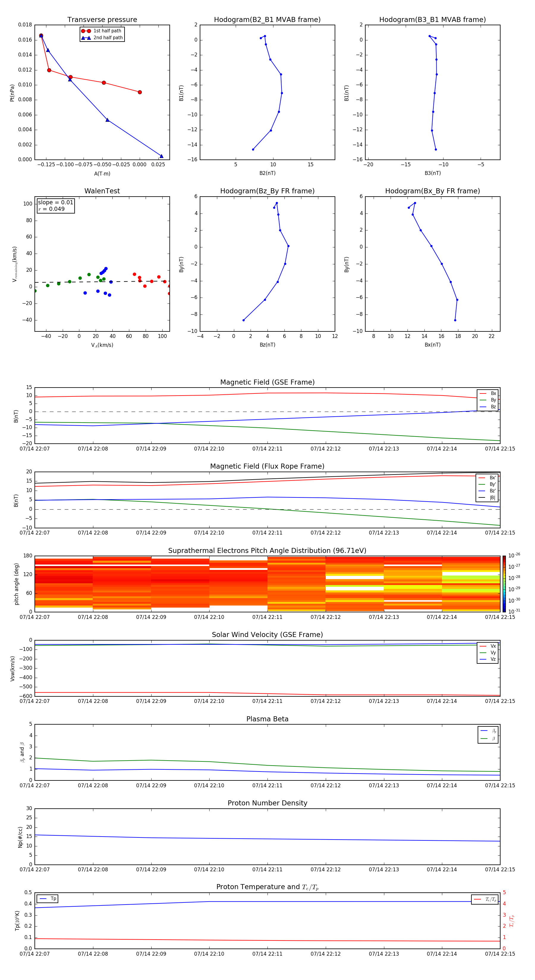Click 'Magnetic Field (Flux Rope Frame)' title
The height and width of the screenshot is (980, 535).
point(267,467)
